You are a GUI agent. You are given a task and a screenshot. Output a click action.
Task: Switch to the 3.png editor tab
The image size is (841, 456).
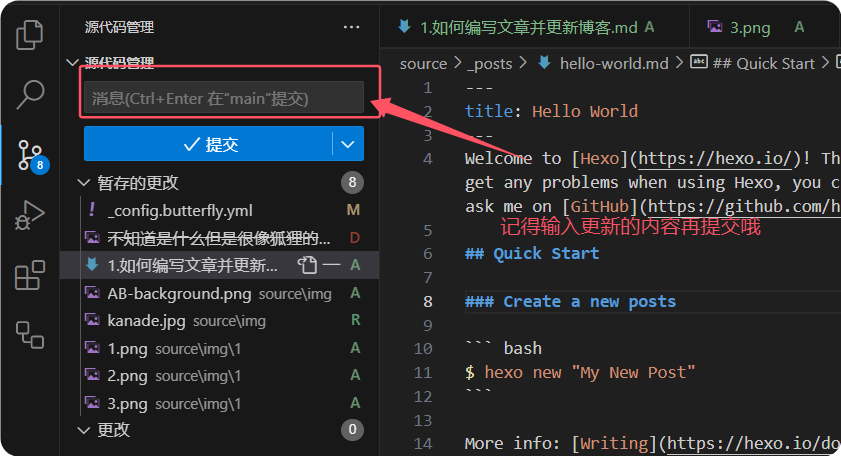tap(765, 27)
